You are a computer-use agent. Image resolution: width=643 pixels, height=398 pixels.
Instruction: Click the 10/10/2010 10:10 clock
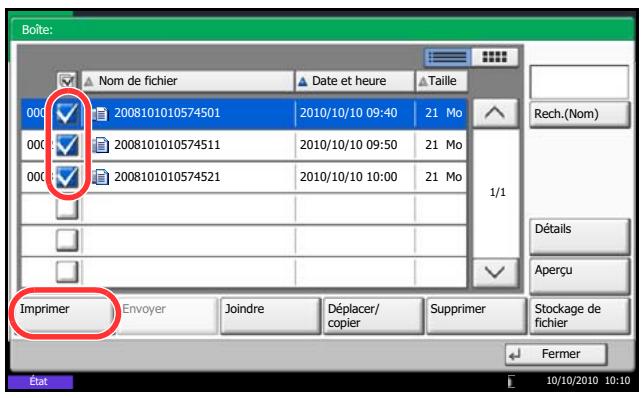click(x=588, y=381)
